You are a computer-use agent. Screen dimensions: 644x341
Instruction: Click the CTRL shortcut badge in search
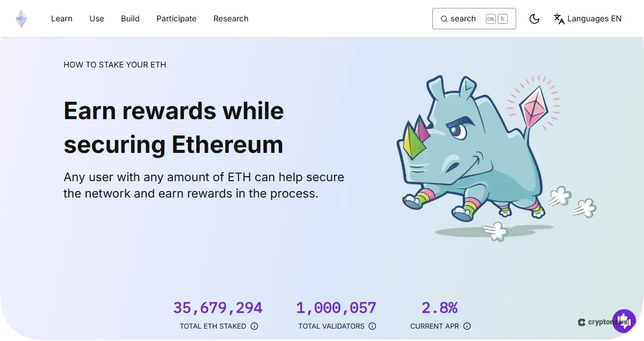coord(490,18)
